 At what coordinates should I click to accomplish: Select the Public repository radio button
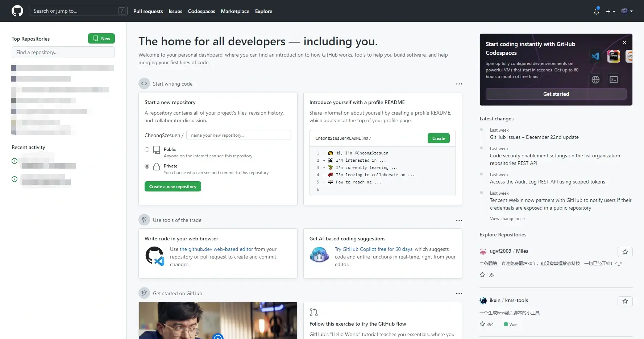click(147, 149)
